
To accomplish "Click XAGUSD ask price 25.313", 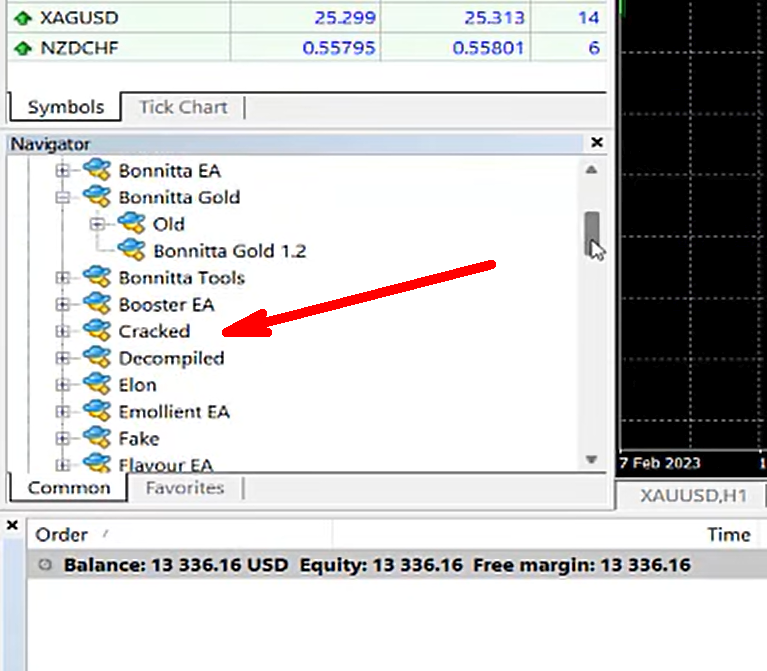I will click(494, 18).
